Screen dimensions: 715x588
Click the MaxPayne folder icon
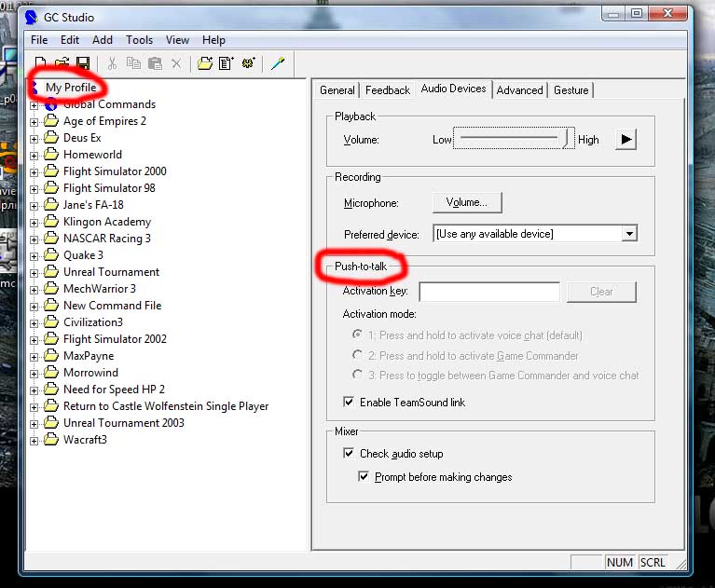coord(51,356)
